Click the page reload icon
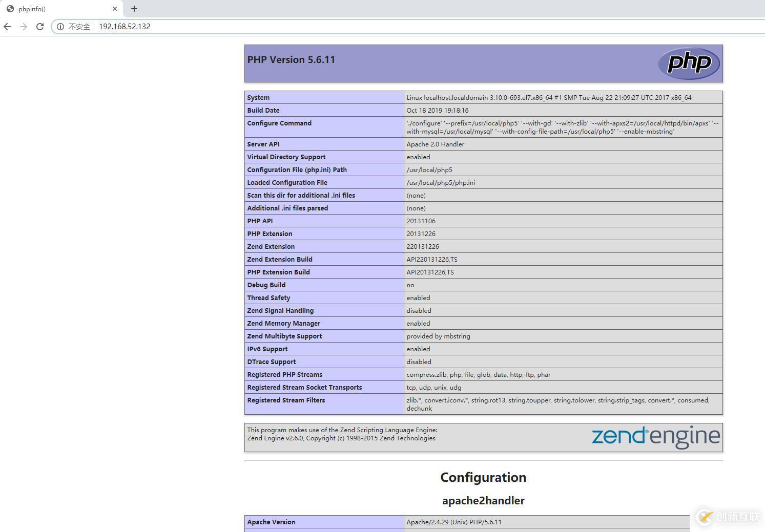765x532 pixels. (x=40, y=26)
